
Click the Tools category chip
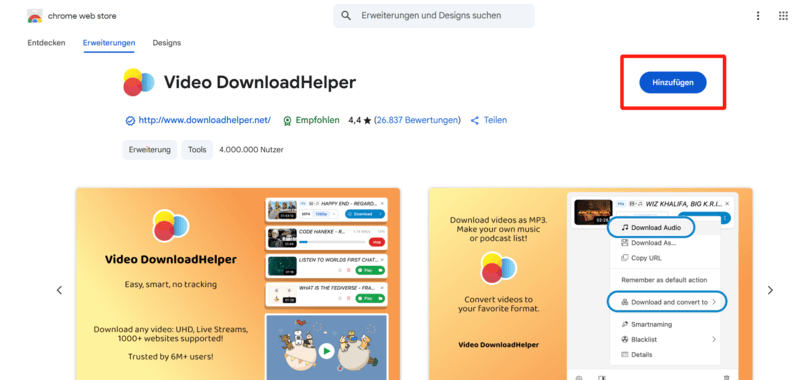197,150
